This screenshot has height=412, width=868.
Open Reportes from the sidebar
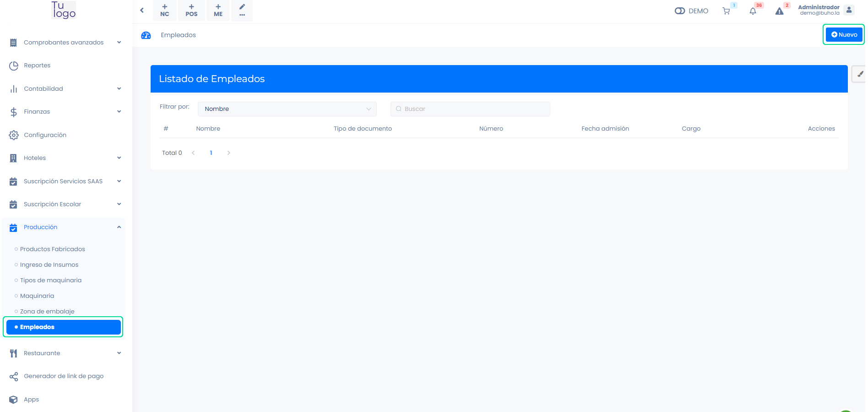[x=37, y=66]
